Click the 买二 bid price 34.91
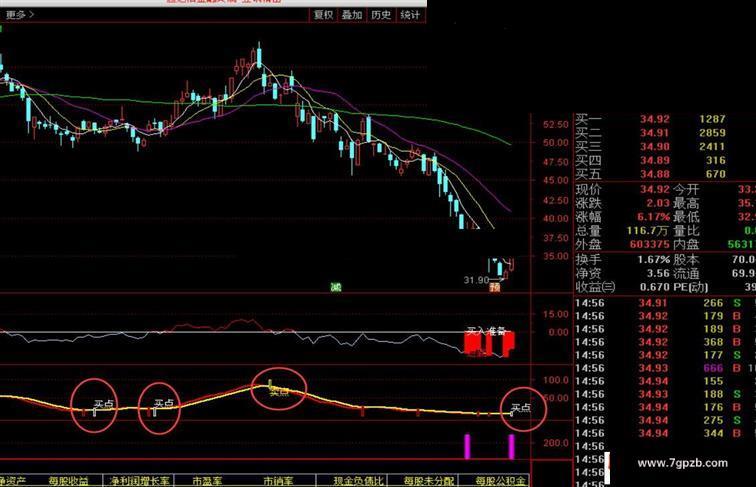 tap(655, 133)
